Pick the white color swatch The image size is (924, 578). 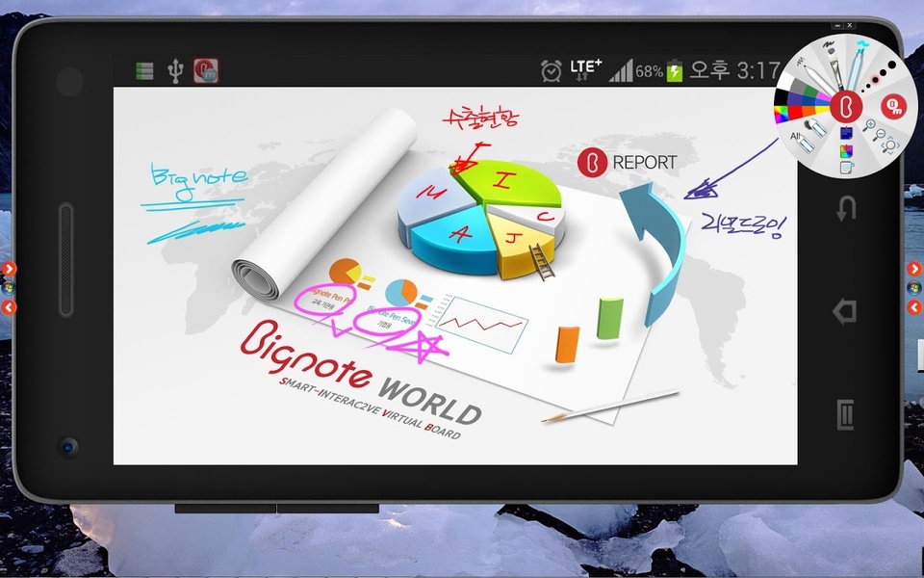coord(786,81)
